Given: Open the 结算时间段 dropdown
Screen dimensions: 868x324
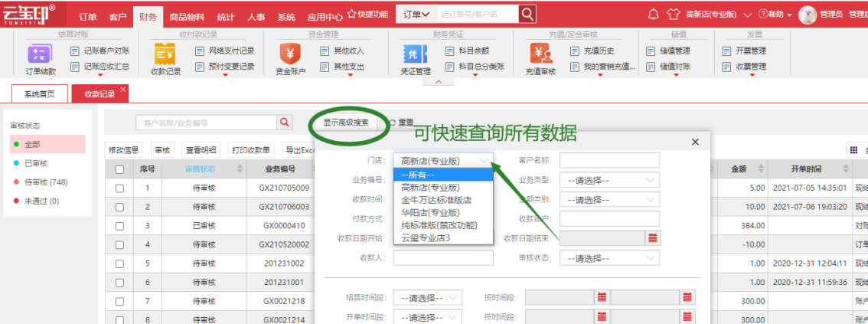Looking at the screenshot, I should [427, 298].
